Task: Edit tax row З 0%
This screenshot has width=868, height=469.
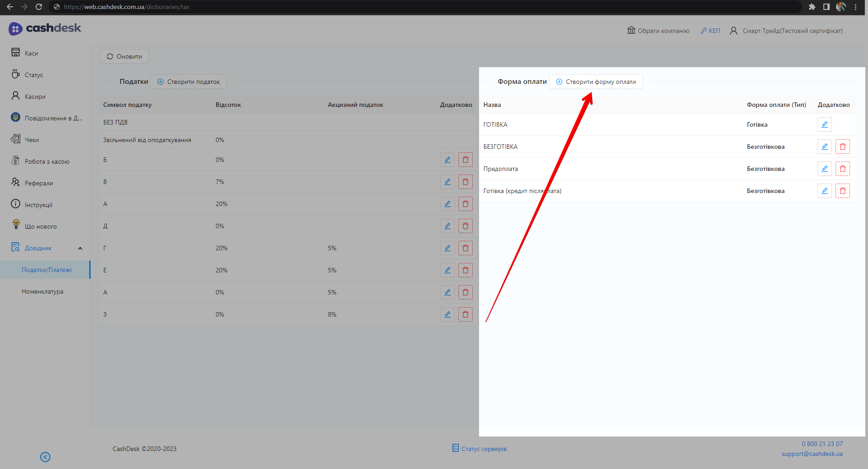Action: pos(447,314)
